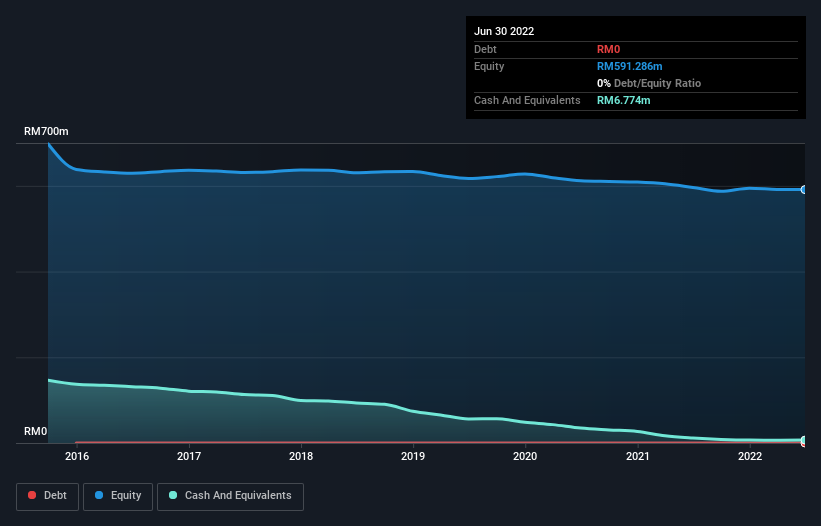The height and width of the screenshot is (526, 821).
Task: Click the 2016 x-axis label
Action: point(77,456)
